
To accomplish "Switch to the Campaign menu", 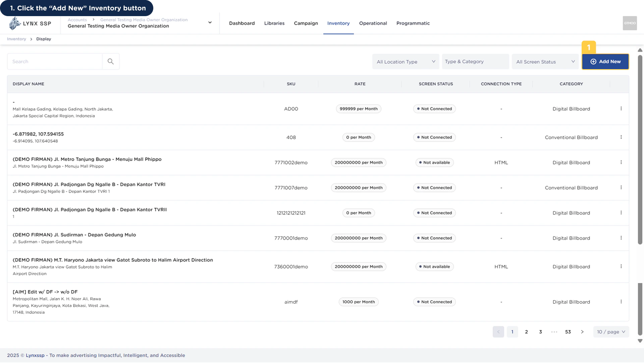I will pos(306,23).
